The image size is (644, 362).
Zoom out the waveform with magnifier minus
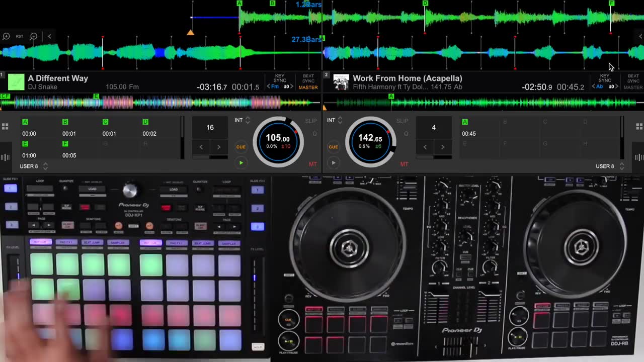(x=34, y=36)
